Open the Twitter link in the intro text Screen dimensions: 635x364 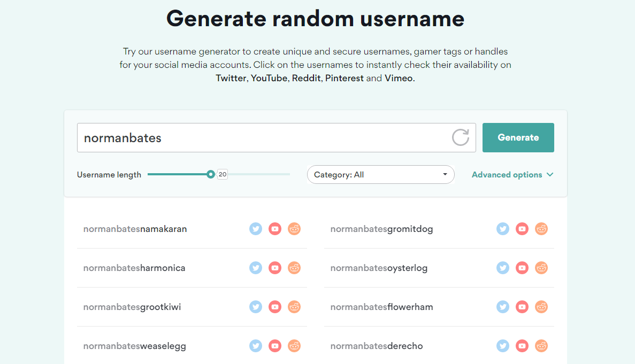click(231, 78)
